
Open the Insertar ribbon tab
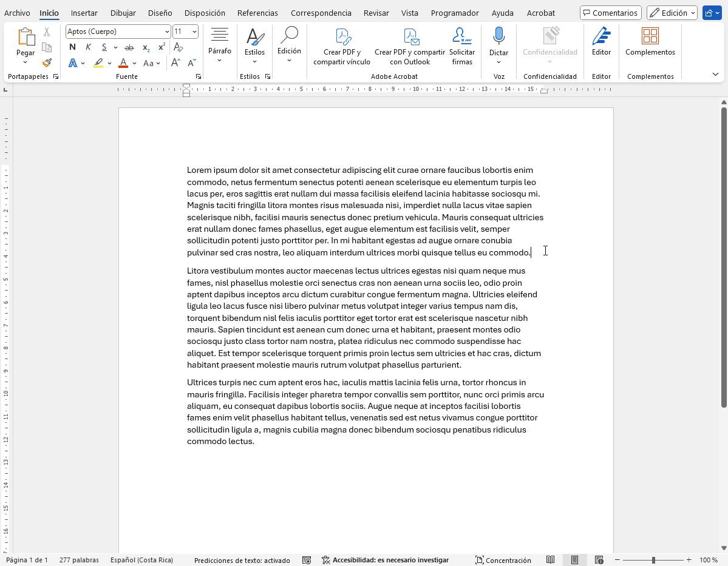(x=84, y=13)
